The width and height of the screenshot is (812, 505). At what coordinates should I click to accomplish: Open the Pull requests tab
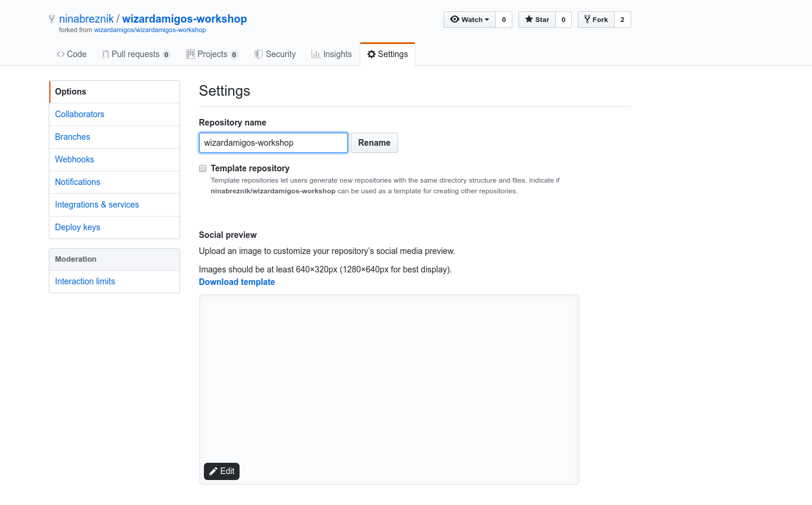pos(136,54)
